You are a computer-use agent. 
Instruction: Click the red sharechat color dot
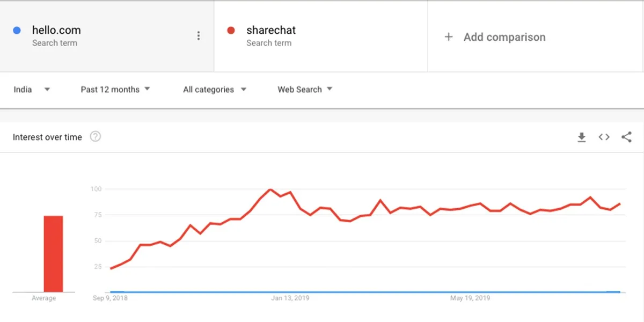[231, 31]
